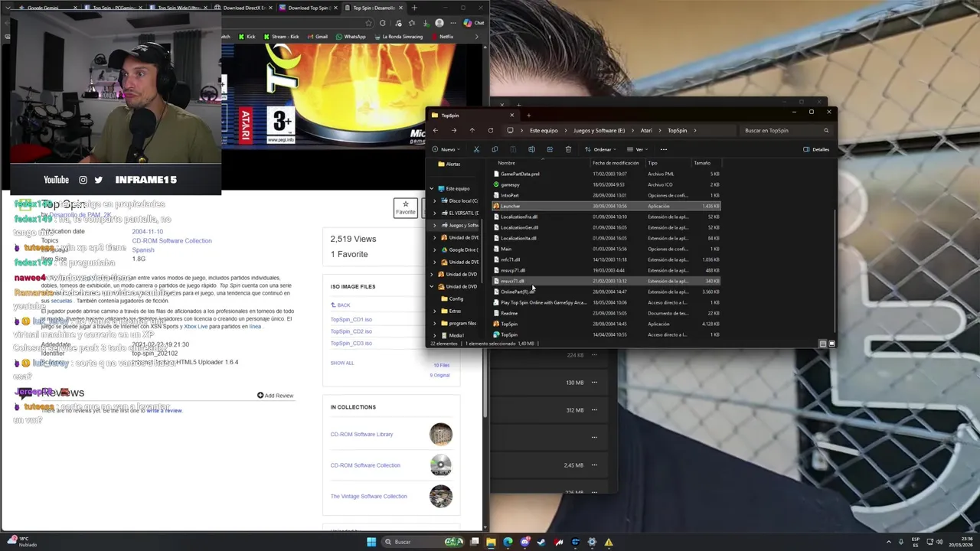Add a new Explorer tab with plus button
The height and width of the screenshot is (551, 980).
point(528,116)
